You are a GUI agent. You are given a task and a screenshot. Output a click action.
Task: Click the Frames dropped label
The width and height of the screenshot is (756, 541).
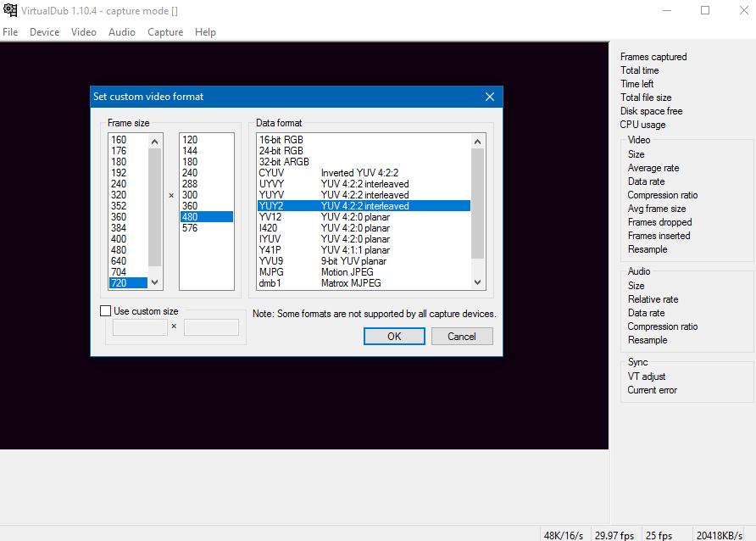point(659,222)
